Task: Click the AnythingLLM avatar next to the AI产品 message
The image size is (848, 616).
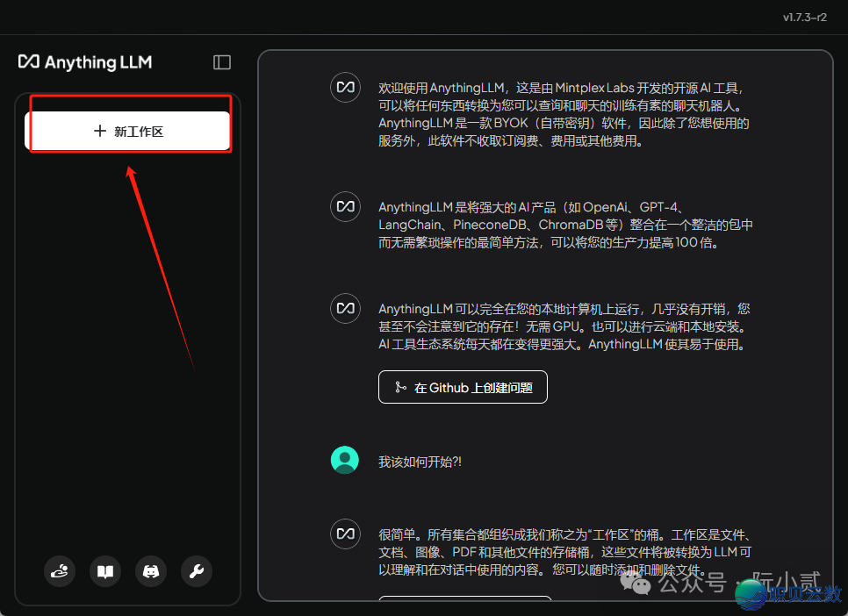Action: (345, 206)
